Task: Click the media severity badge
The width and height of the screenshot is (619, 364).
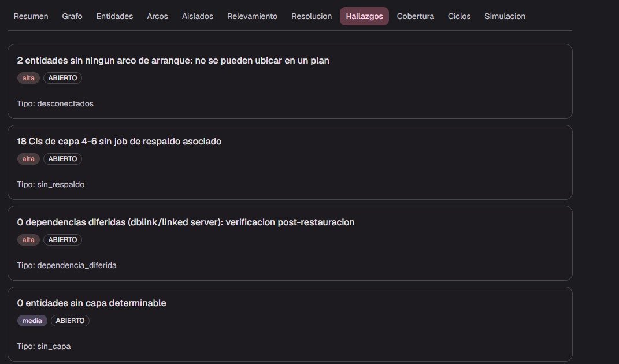Action: 32,321
